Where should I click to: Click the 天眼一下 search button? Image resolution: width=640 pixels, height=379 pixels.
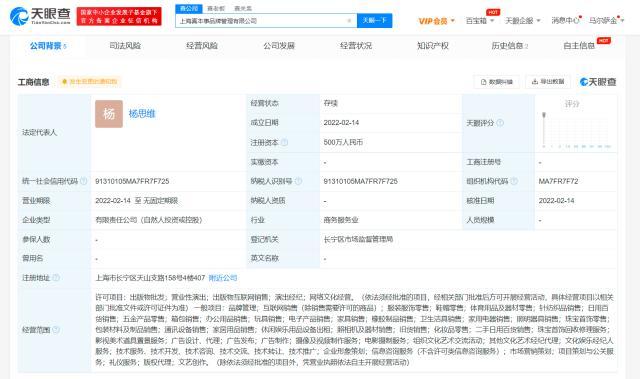pyautogui.click(x=374, y=20)
